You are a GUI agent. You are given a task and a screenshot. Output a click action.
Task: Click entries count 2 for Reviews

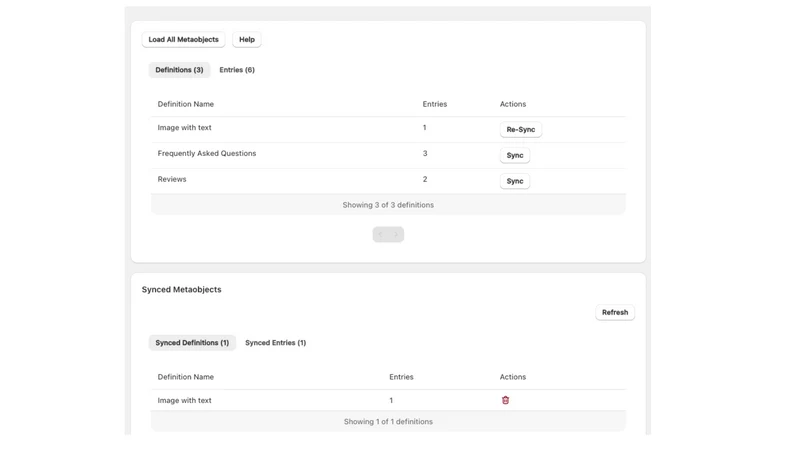[425, 179]
